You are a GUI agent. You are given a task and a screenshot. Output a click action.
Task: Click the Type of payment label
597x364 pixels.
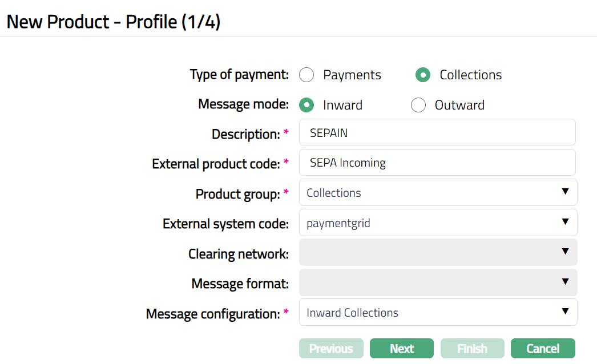point(239,75)
